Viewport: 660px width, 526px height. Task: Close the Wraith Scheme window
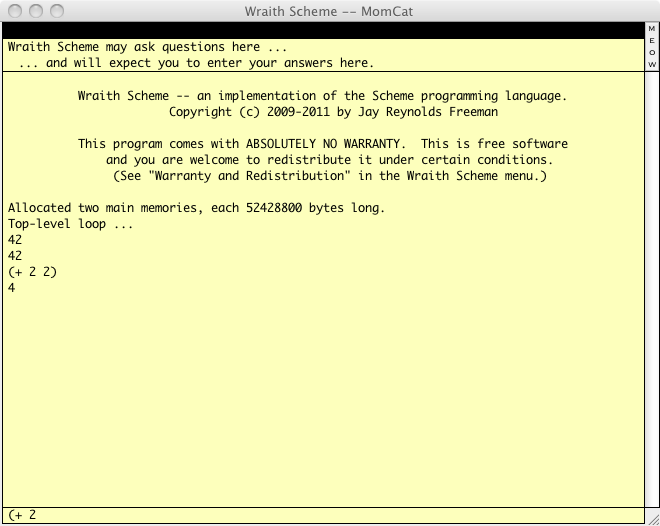(x=14, y=11)
